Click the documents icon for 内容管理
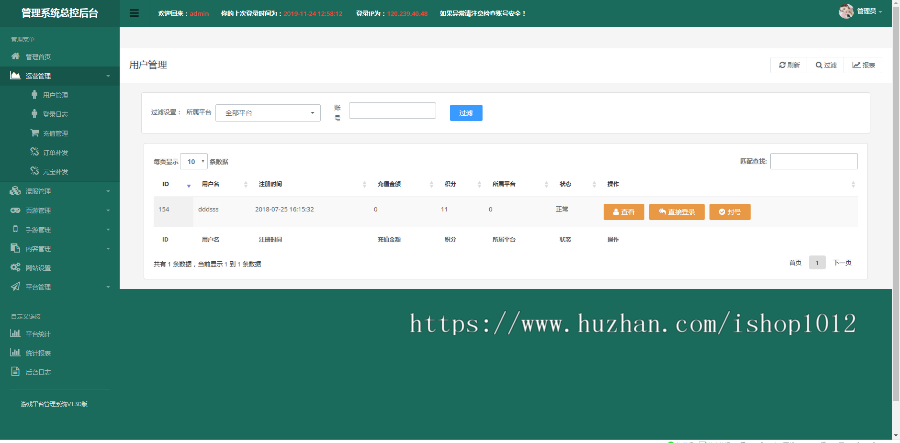Viewport: 900px width, 443px height. pos(15,248)
